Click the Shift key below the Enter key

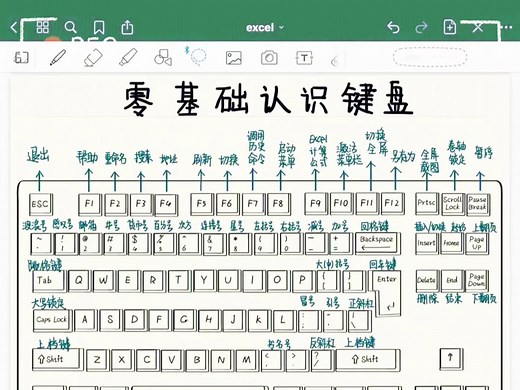pos(368,360)
